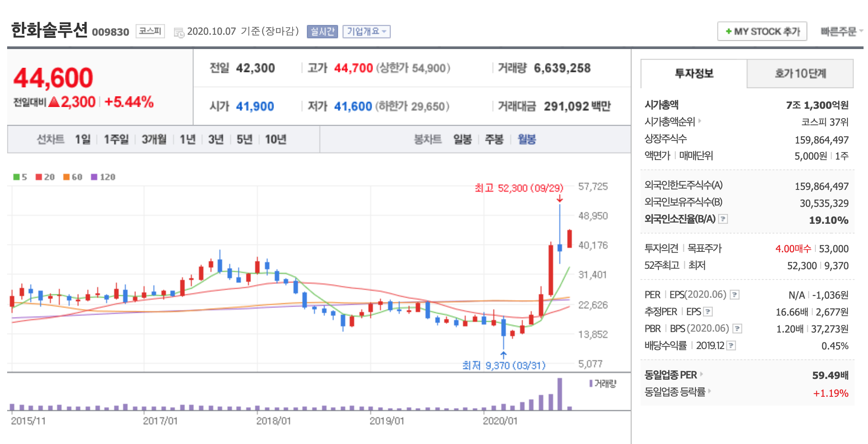This screenshot has width=868, height=444.
Task: Click the help icon next to 추정PER EPS
Action: point(708,312)
